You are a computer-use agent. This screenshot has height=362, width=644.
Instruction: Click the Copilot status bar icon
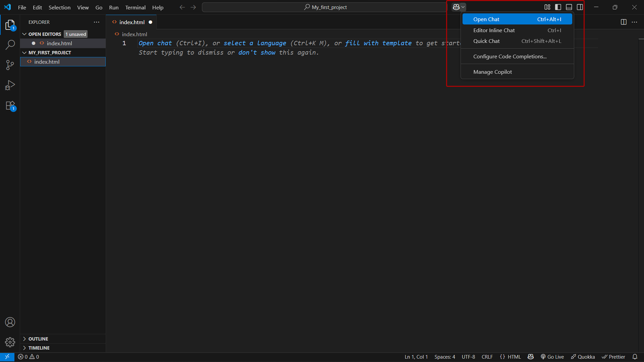tap(530, 357)
